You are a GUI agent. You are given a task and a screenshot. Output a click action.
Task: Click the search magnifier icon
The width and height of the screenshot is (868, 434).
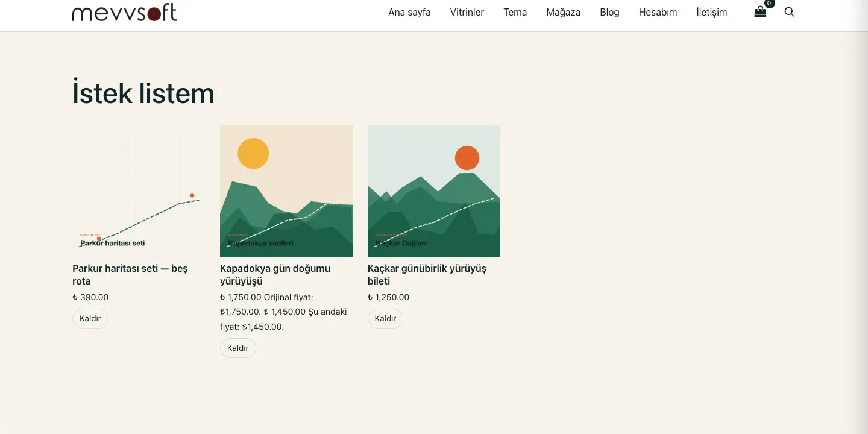click(790, 12)
